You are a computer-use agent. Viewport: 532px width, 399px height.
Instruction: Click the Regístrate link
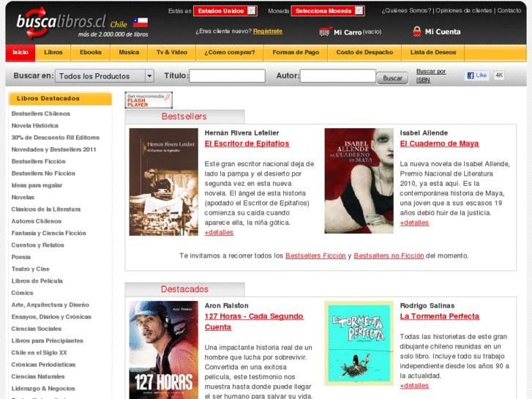(268, 31)
